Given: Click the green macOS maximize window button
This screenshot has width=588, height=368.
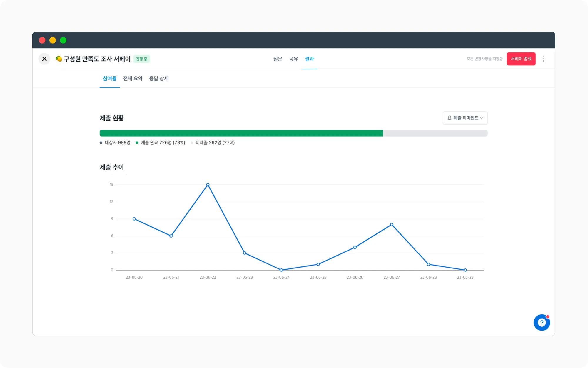Looking at the screenshot, I should (63, 40).
